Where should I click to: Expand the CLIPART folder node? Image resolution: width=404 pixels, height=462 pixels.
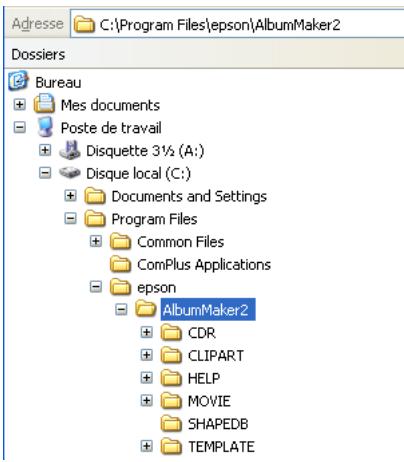click(146, 355)
